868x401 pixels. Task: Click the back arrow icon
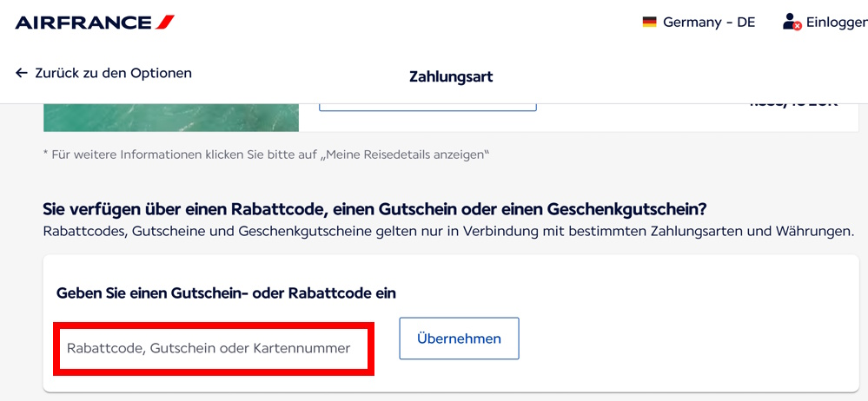22,73
